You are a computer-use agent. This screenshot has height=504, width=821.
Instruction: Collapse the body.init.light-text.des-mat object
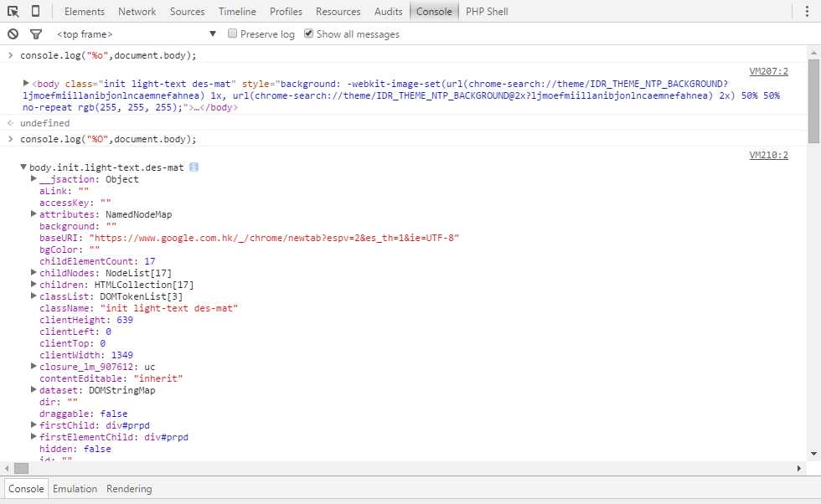point(23,167)
